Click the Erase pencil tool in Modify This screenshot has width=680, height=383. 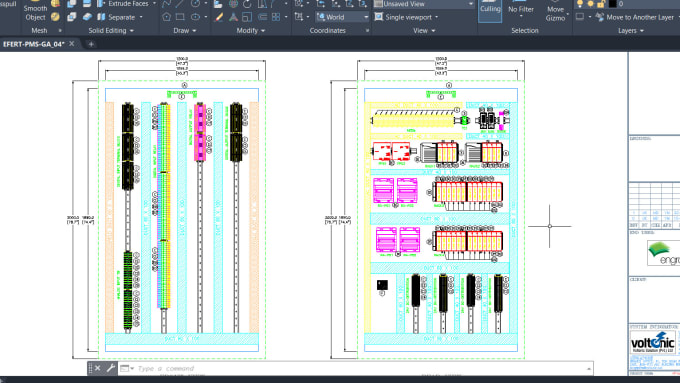coord(219,17)
